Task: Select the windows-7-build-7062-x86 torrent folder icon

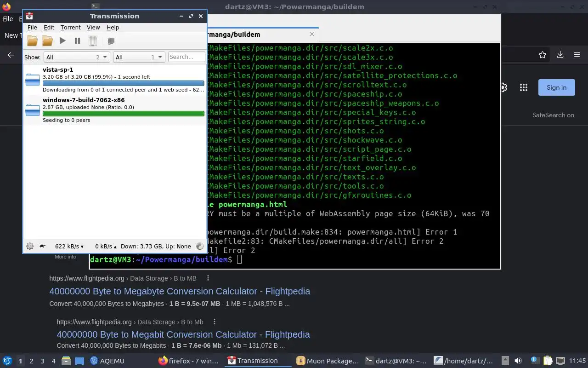Action: pos(33,110)
